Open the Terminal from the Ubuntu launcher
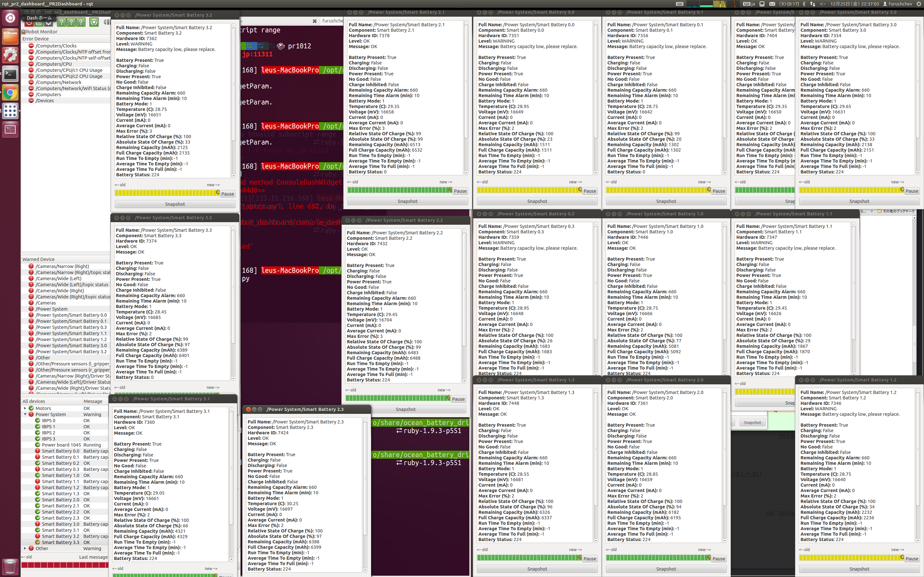Image resolution: width=924 pixels, height=577 pixels. [x=10, y=74]
